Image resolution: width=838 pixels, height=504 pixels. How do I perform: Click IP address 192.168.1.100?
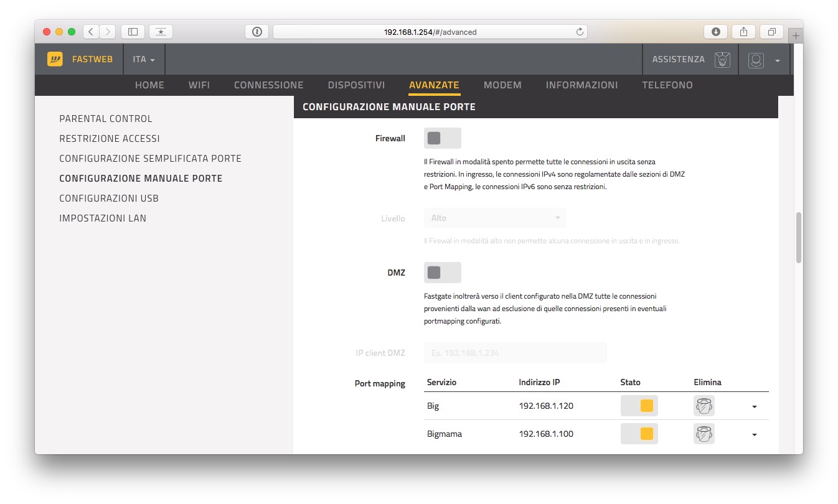[546, 434]
